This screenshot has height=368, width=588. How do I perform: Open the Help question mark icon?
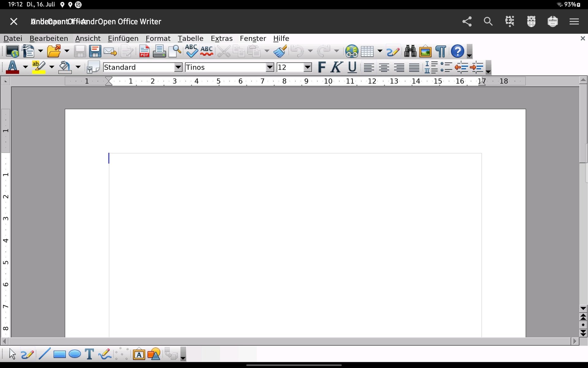(x=457, y=51)
